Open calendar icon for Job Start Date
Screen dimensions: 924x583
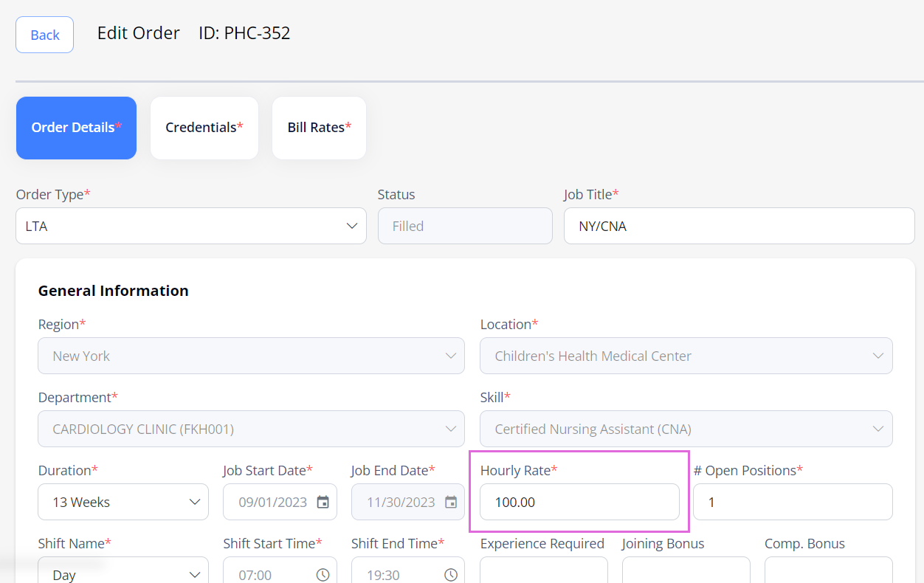click(x=323, y=502)
